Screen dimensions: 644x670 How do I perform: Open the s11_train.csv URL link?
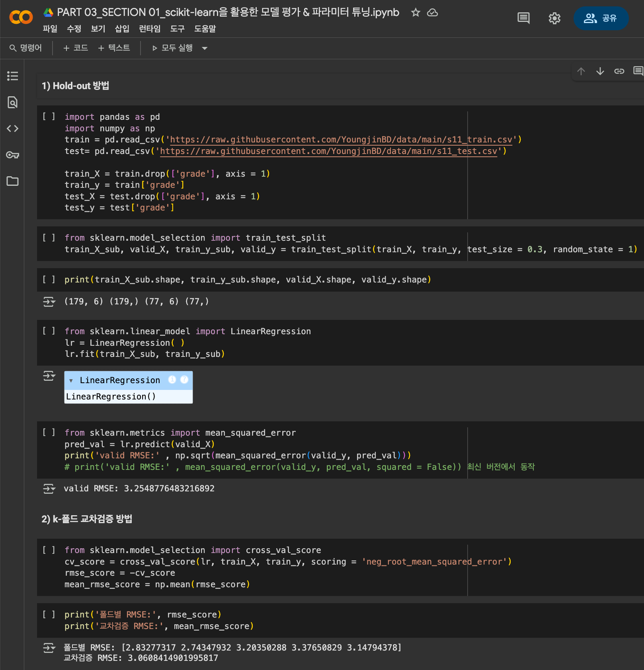(x=341, y=140)
